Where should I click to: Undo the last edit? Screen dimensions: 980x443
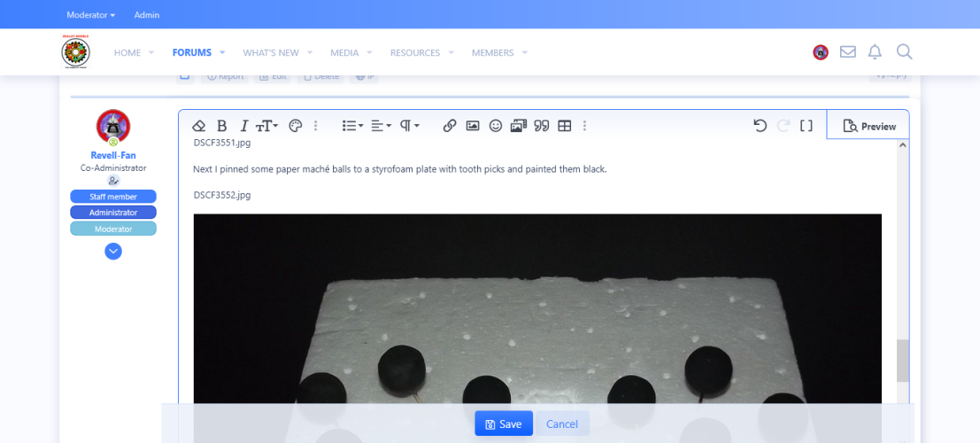click(x=760, y=126)
